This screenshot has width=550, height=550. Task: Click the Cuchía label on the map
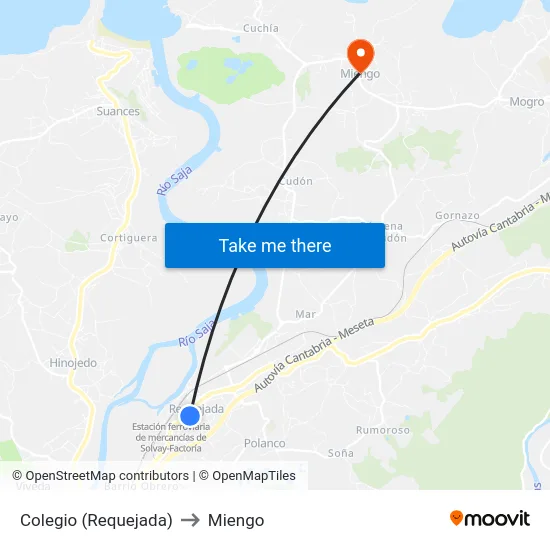(261, 28)
